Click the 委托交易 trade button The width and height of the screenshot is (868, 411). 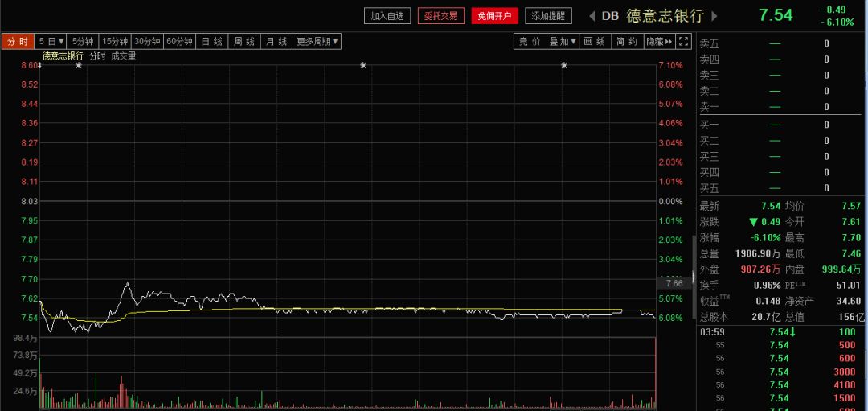pyautogui.click(x=440, y=16)
